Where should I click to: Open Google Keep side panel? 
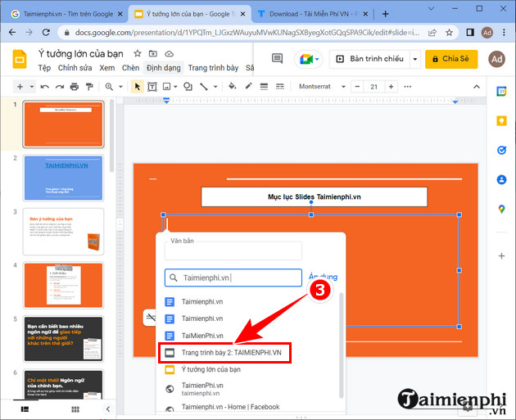click(x=501, y=120)
